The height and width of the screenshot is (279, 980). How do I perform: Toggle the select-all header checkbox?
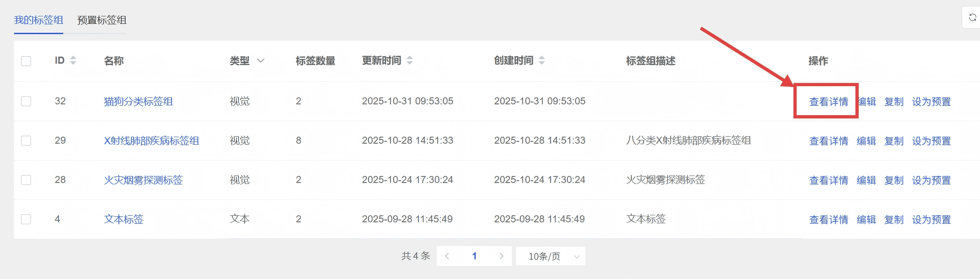click(x=26, y=61)
